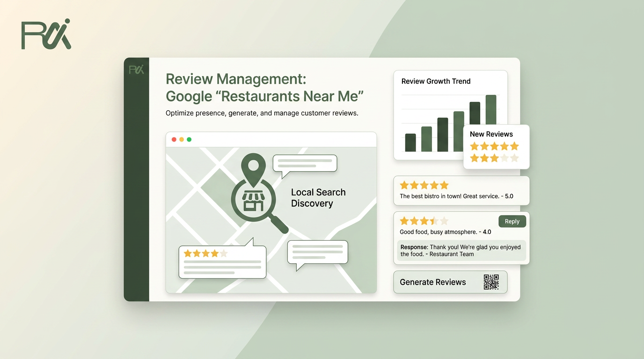The width and height of the screenshot is (644, 359).
Task: Click the stars above best bistro review
Action: [x=424, y=185]
